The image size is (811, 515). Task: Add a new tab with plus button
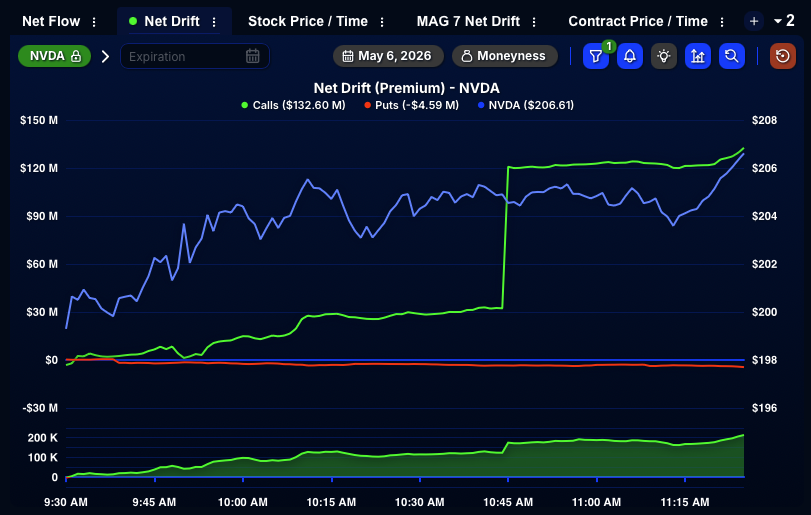[x=754, y=21]
